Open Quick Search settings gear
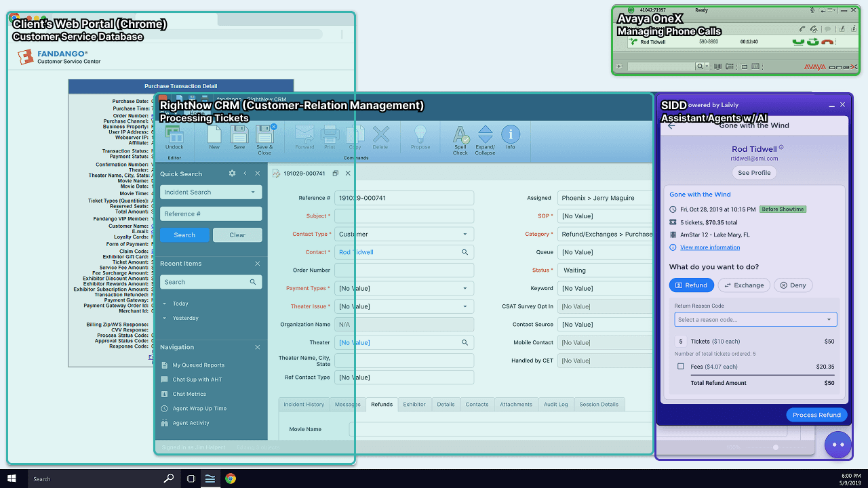This screenshot has height=488, width=868. pos(232,174)
